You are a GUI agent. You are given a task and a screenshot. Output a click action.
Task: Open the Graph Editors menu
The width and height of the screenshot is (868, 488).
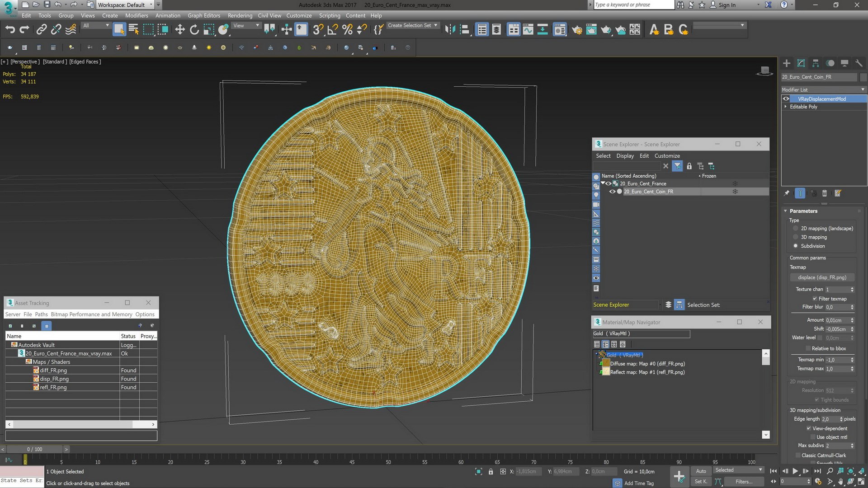[204, 15]
